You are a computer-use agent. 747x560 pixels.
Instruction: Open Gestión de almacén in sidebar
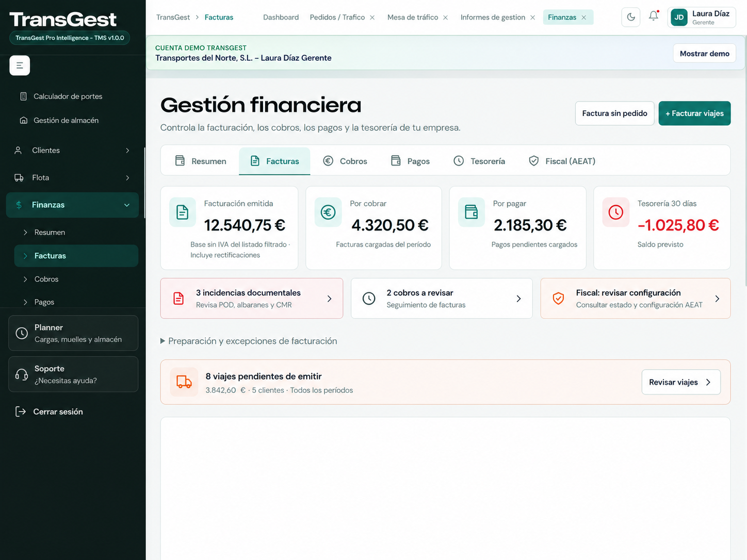pyautogui.click(x=66, y=120)
